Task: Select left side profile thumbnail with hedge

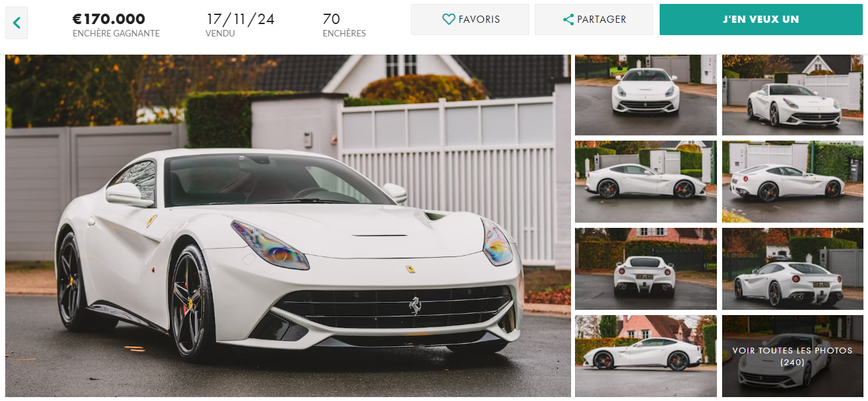Action: tap(645, 182)
